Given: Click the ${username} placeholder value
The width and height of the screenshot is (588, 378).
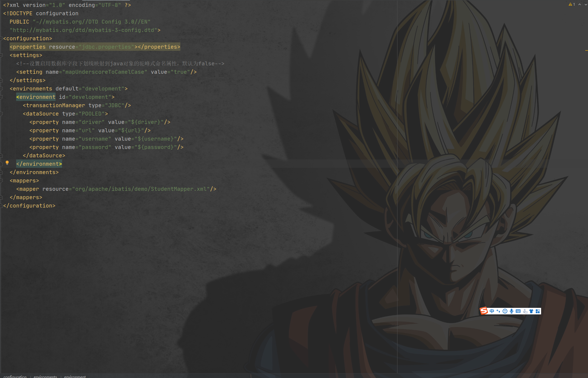Looking at the screenshot, I should click(156, 139).
